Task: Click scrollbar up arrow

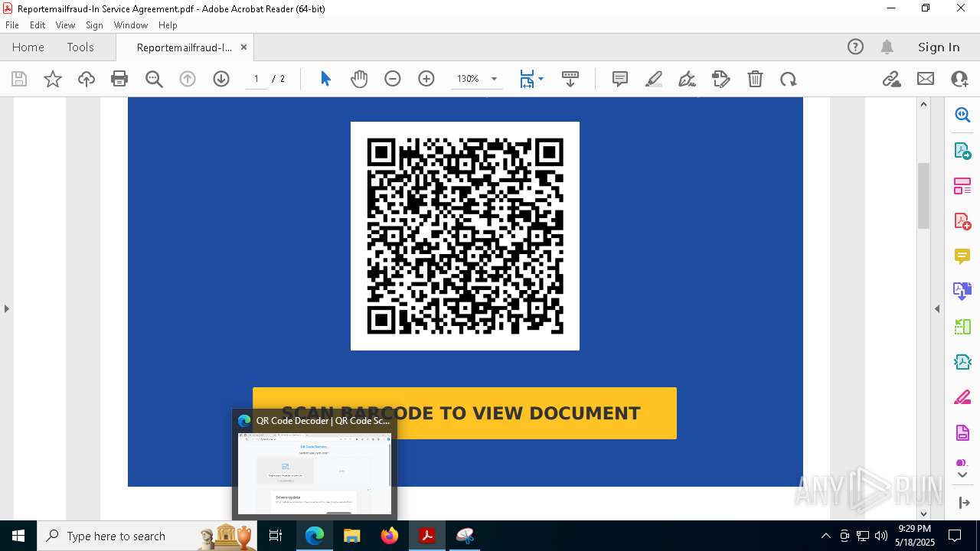Action: coord(923,104)
